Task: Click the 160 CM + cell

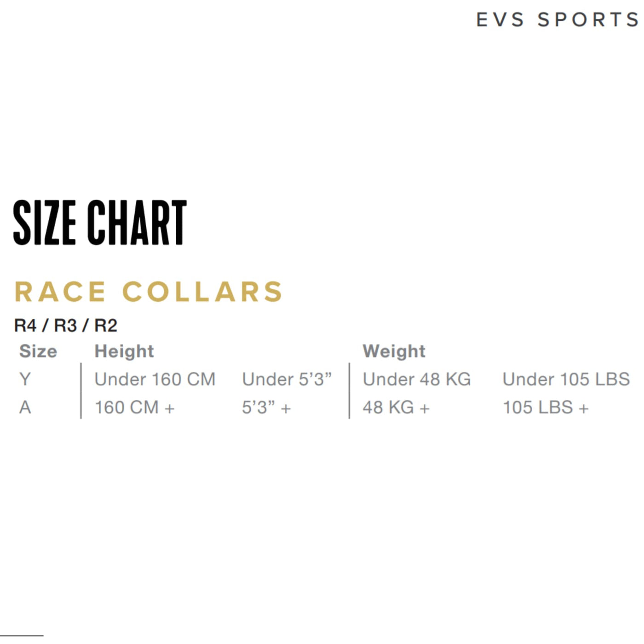Action: pos(134,408)
